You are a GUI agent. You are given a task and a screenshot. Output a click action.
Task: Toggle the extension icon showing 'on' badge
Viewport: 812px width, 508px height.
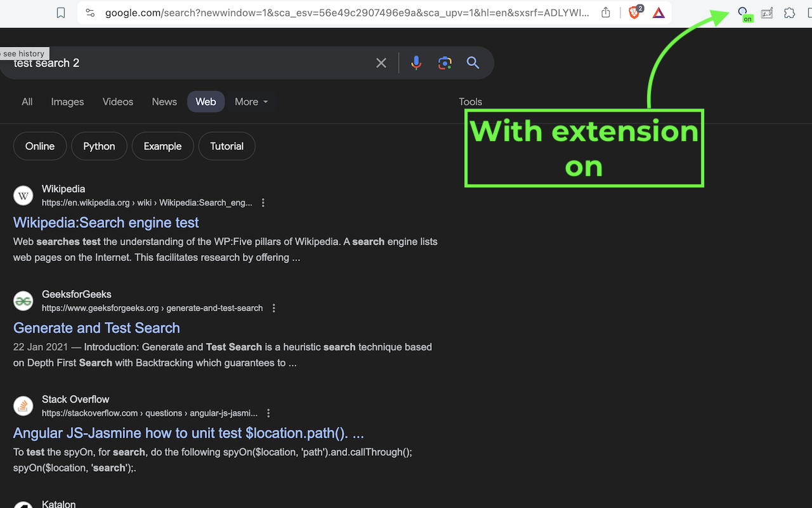pos(744,14)
